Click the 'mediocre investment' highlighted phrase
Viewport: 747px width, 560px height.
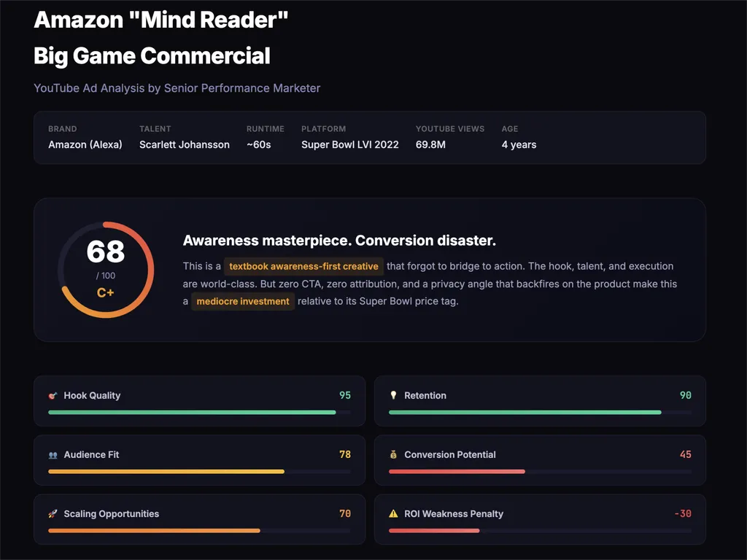point(243,301)
